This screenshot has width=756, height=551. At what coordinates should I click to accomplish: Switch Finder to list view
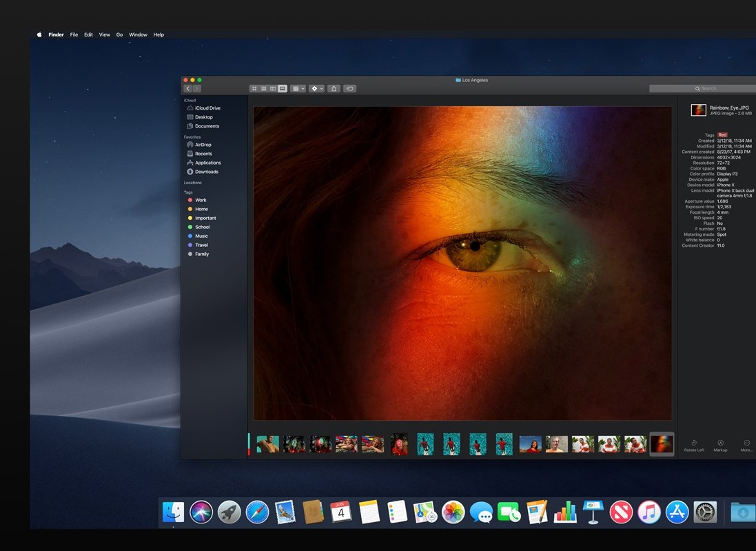point(264,89)
